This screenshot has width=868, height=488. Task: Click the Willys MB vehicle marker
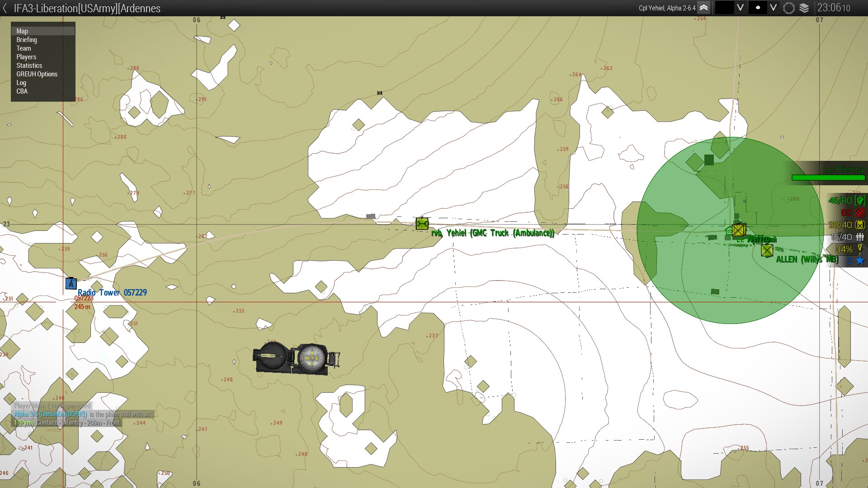(x=767, y=250)
